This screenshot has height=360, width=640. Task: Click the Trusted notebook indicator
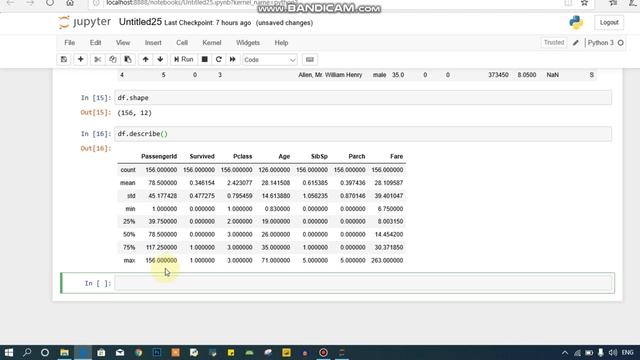pos(553,42)
